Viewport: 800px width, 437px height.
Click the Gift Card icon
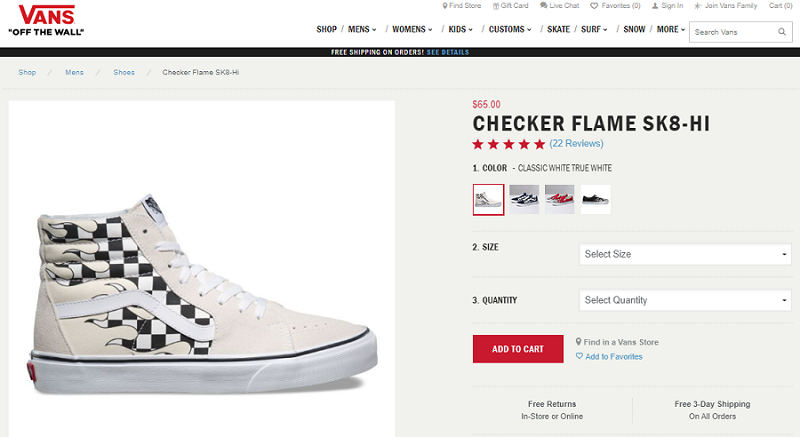coord(494,6)
